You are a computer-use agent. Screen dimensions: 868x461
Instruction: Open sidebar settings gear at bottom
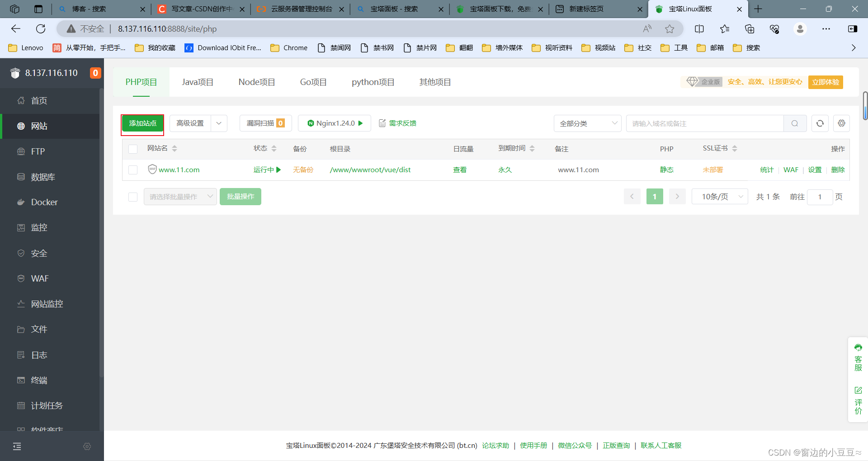pyautogui.click(x=87, y=447)
